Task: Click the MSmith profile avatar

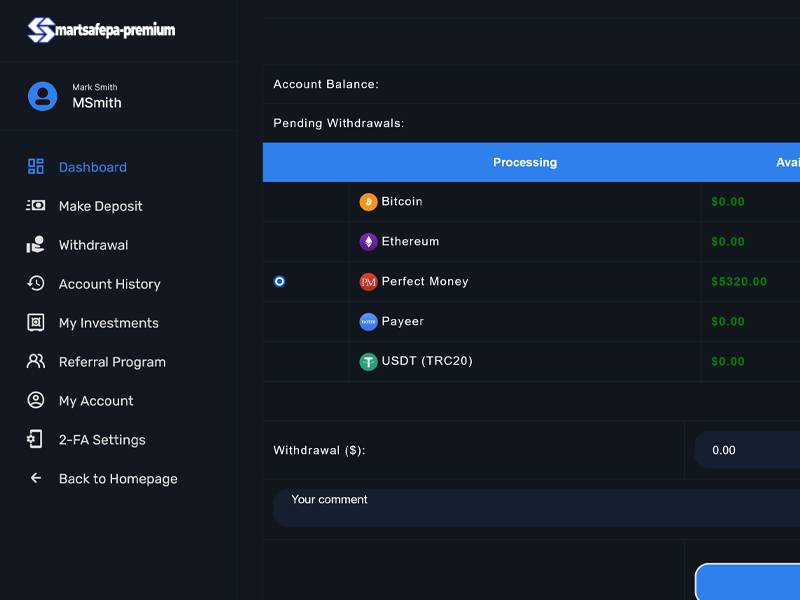Action: pos(43,96)
